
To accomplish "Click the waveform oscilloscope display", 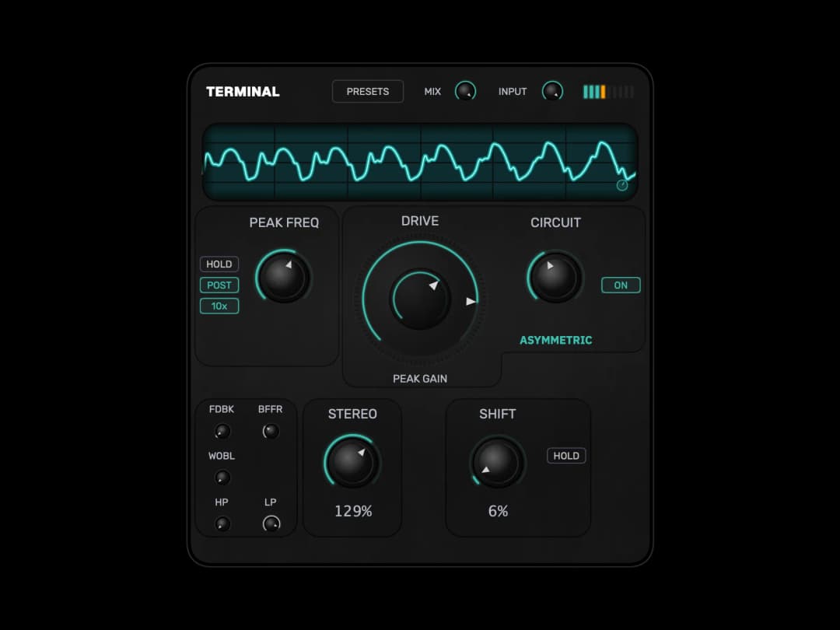I will coord(420,162).
